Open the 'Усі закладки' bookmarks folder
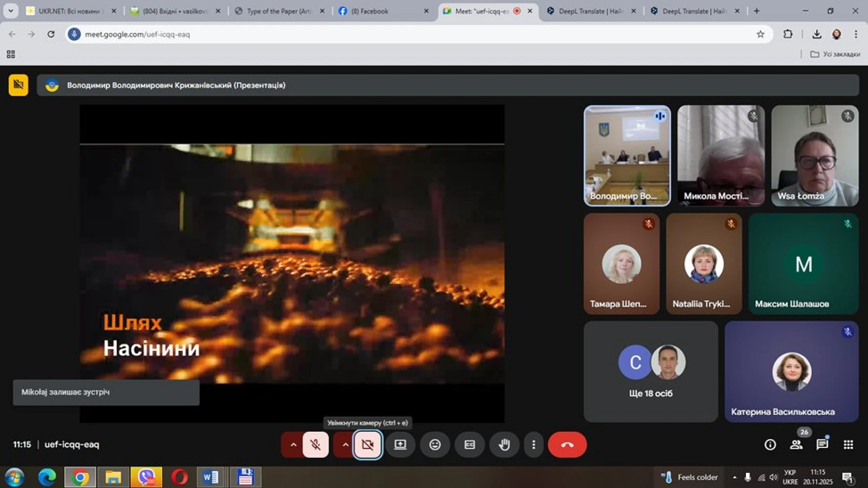Viewport: 868px width, 488px height. [835, 54]
